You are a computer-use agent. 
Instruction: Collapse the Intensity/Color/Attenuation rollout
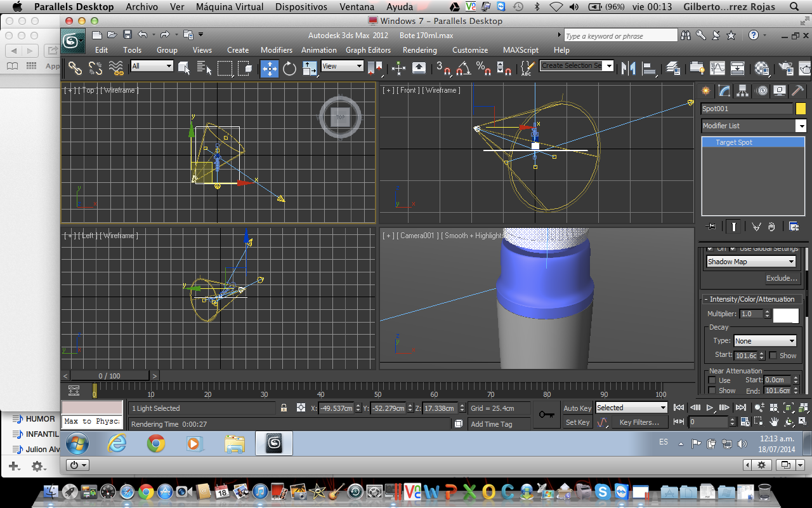[x=752, y=299]
